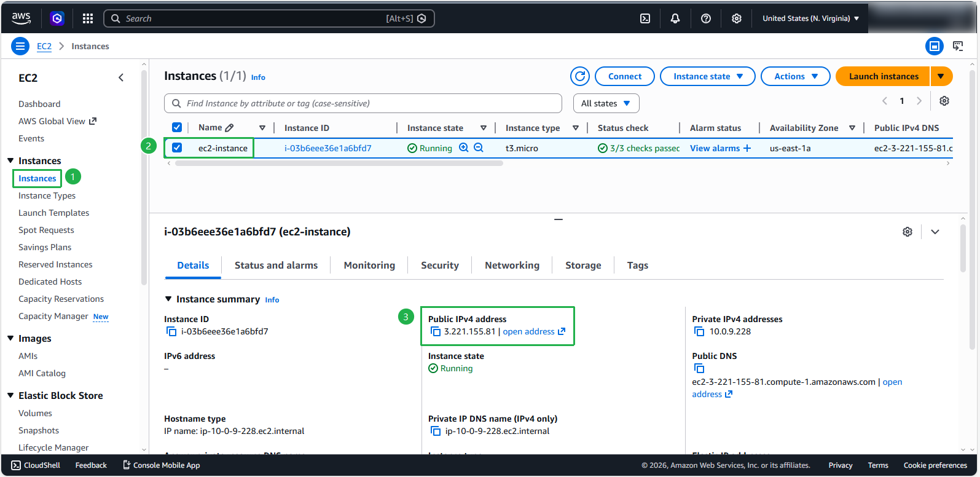The height and width of the screenshot is (477, 980).
Task: Click the blue panel icon in the breadcrumb bar
Action: click(x=935, y=46)
